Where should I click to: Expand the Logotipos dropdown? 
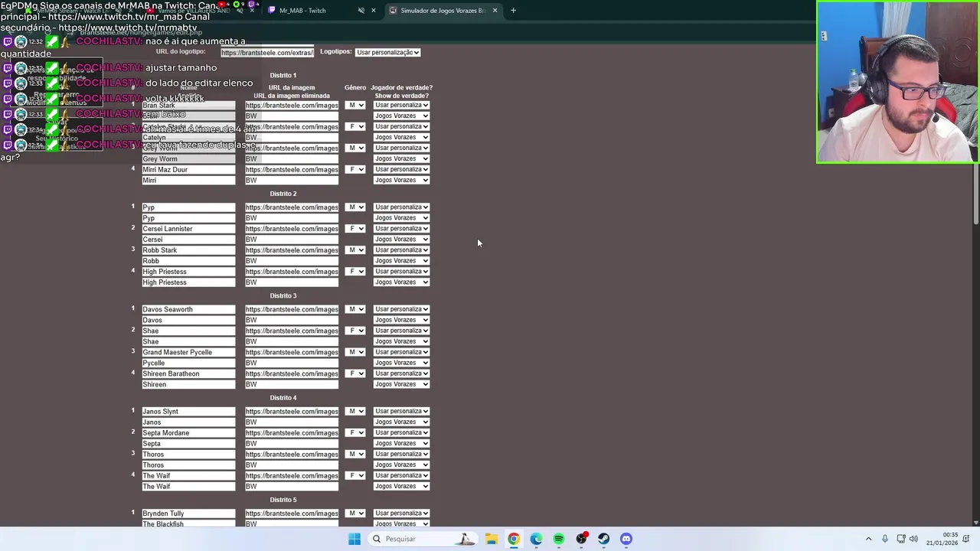pyautogui.click(x=387, y=52)
